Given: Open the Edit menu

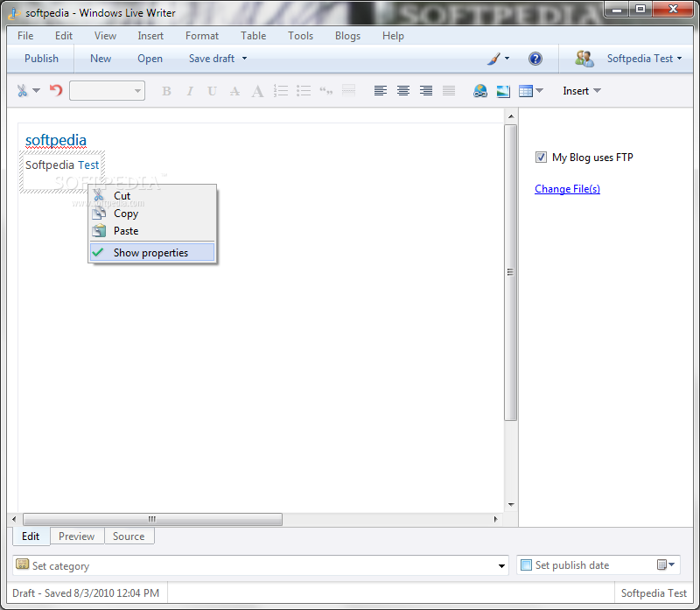Looking at the screenshot, I should 63,36.
